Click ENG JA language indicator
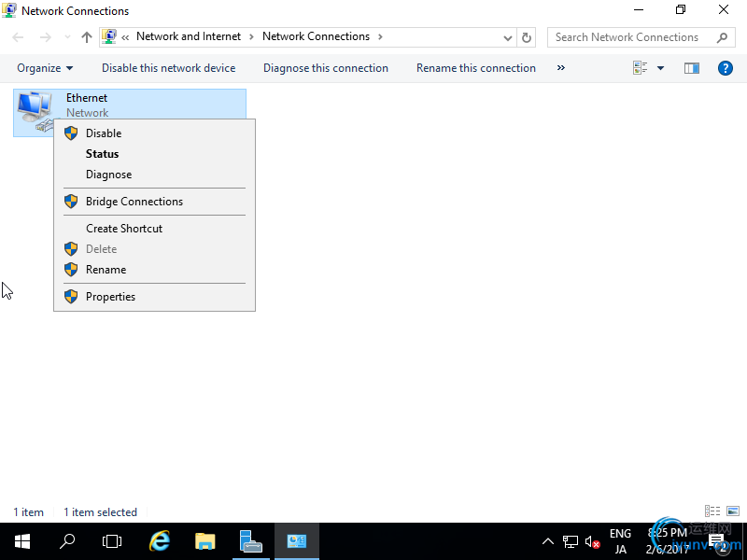747x560 pixels. click(620, 541)
